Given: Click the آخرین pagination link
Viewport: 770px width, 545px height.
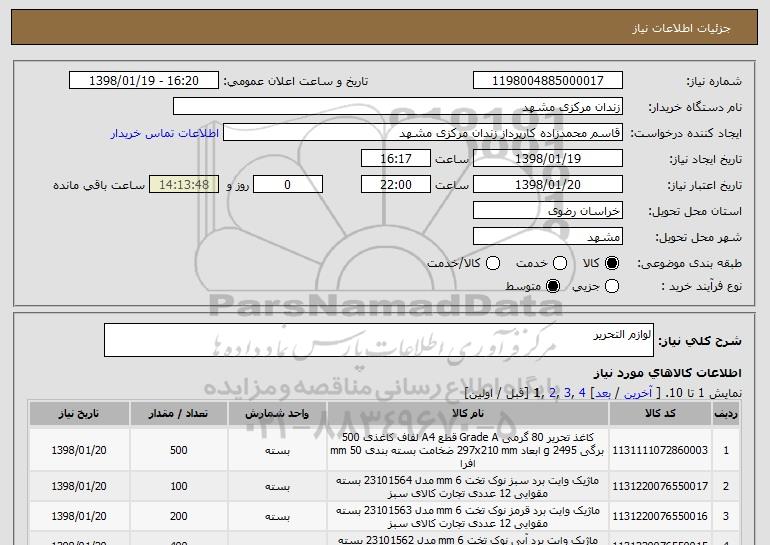Looking at the screenshot, I should [638, 393].
